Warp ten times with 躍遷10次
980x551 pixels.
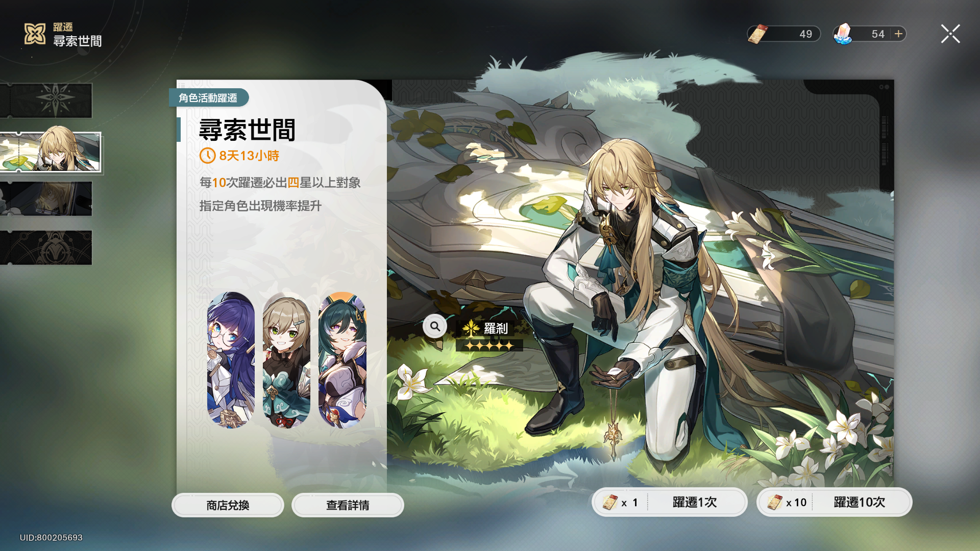tap(834, 502)
